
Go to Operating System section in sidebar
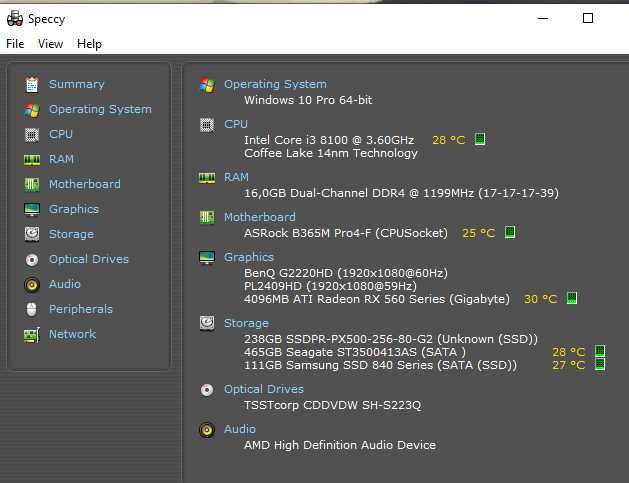tap(100, 109)
